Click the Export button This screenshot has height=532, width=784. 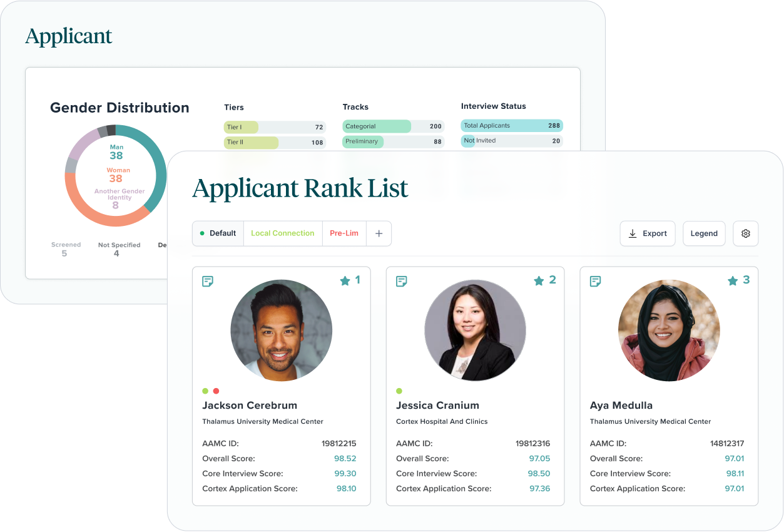(x=648, y=233)
